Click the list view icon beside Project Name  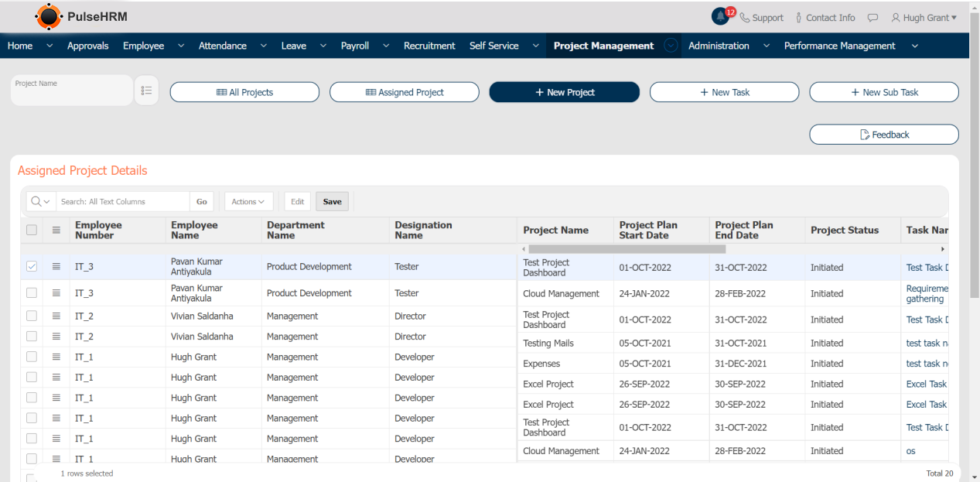146,91
